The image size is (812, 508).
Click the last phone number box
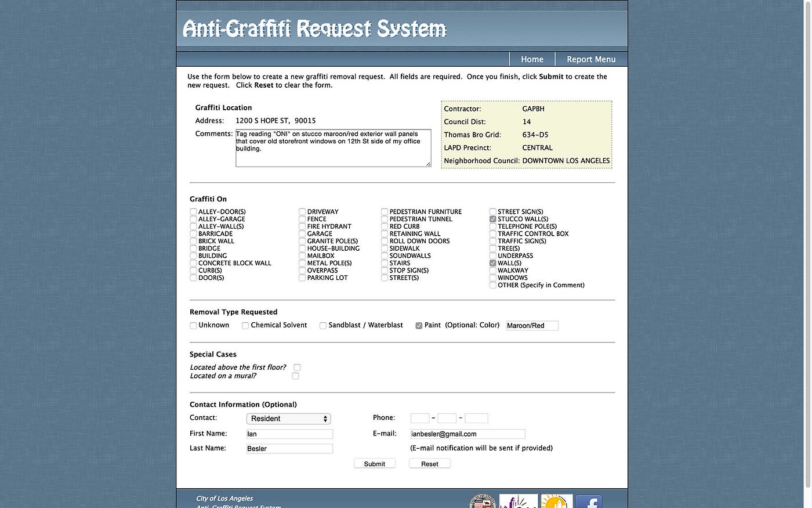[x=476, y=418]
